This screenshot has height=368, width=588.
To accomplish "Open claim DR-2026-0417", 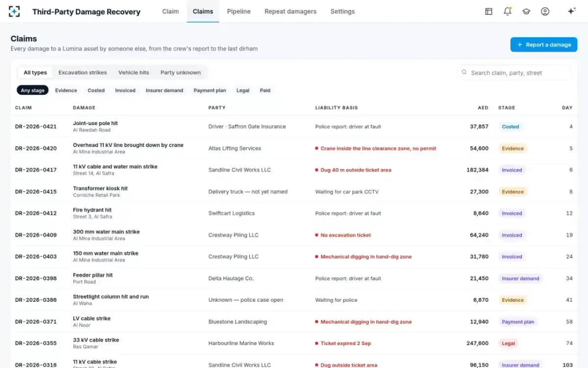I will [36, 170].
